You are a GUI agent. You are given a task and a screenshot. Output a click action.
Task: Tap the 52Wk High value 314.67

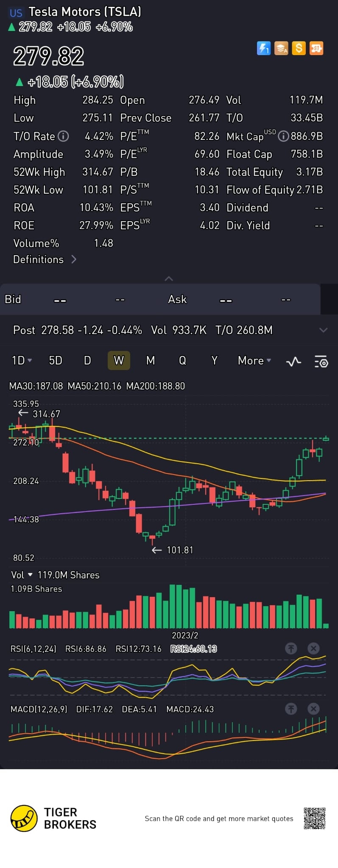[x=98, y=172]
